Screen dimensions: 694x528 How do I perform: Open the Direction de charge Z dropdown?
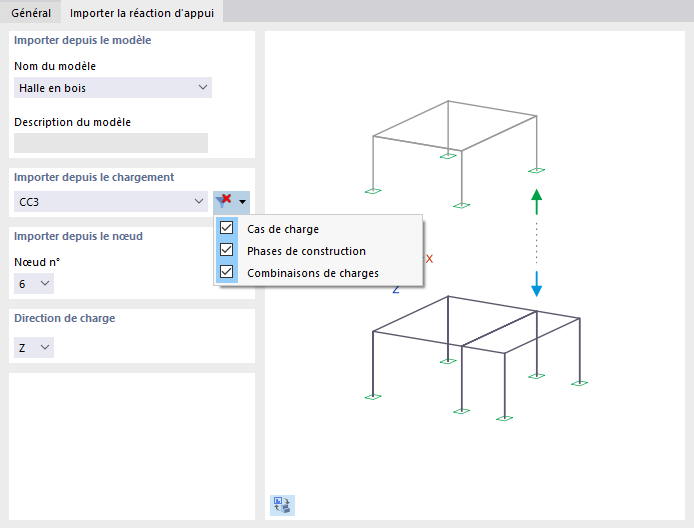pyautogui.click(x=34, y=347)
